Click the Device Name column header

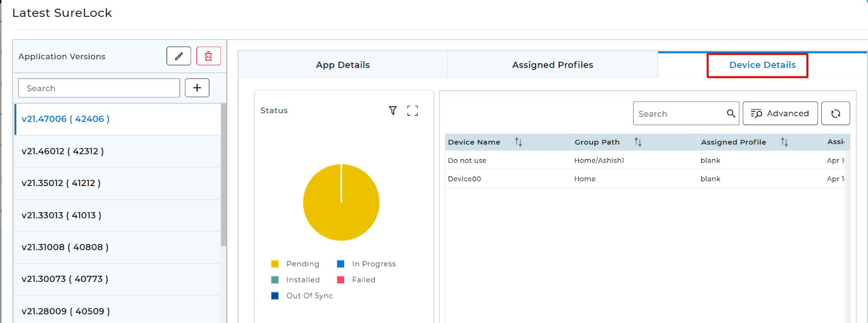pos(474,142)
